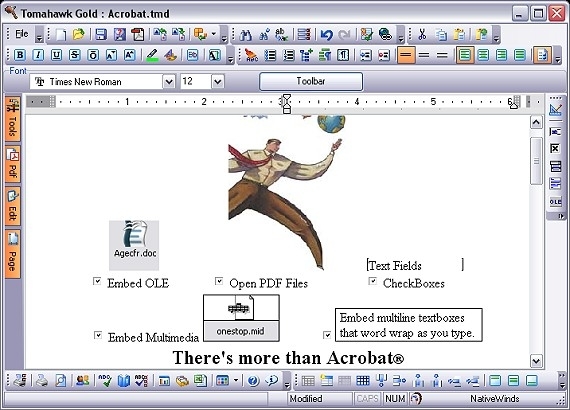Click the vertical scrollbar down arrow
This screenshot has width=570, height=410.
536,361
